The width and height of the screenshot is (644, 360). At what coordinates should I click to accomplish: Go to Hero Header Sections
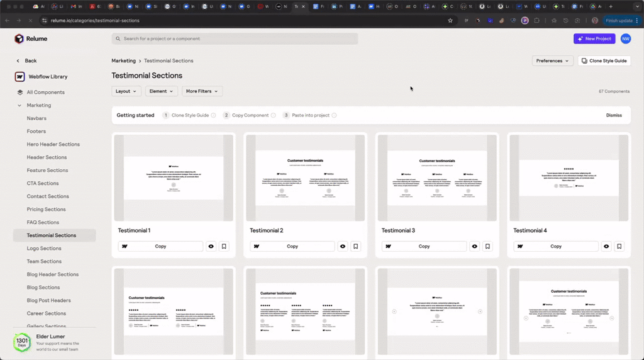(x=53, y=144)
